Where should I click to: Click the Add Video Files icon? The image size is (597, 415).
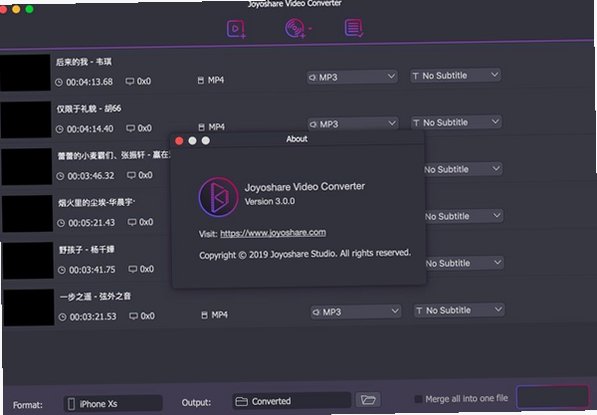(x=236, y=29)
